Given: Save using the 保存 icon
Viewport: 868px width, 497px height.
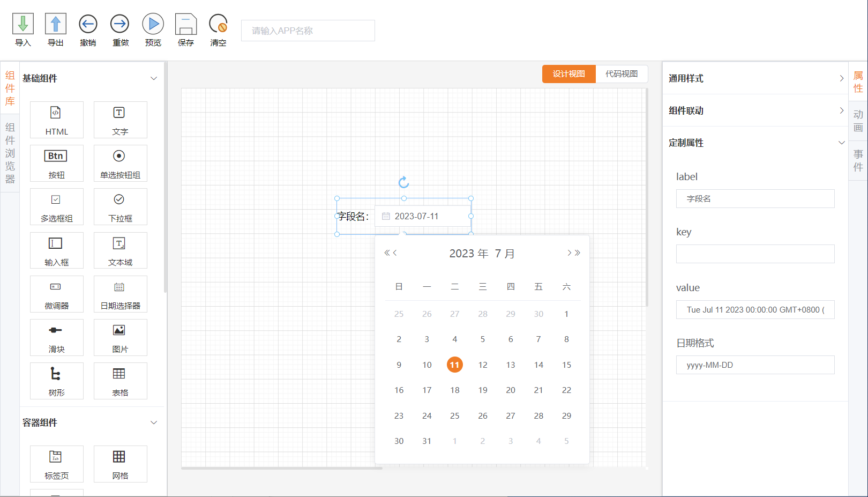Looking at the screenshot, I should (x=186, y=24).
